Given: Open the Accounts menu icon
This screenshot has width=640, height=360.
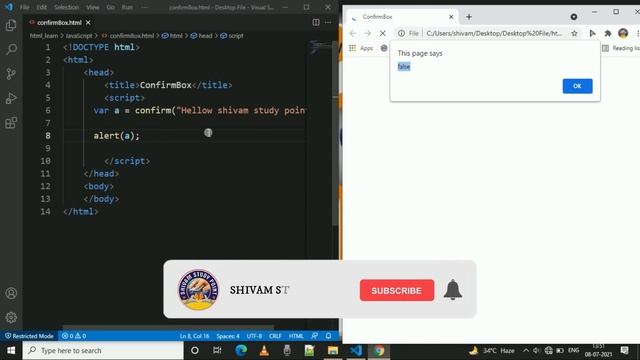Looking at the screenshot, I should click(11, 293).
